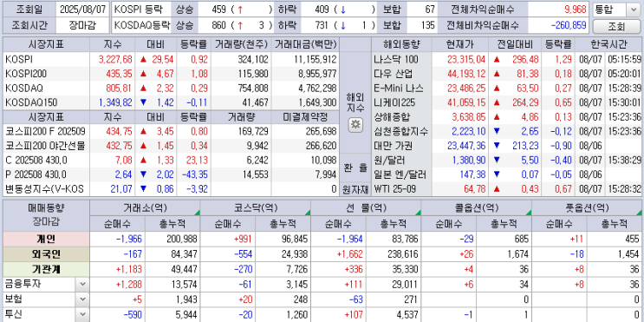Click the 대만 가권 overseas row

507,146
